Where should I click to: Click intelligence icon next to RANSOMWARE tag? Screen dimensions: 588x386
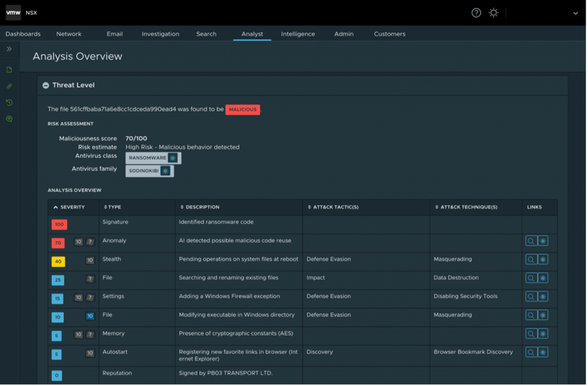(173, 158)
